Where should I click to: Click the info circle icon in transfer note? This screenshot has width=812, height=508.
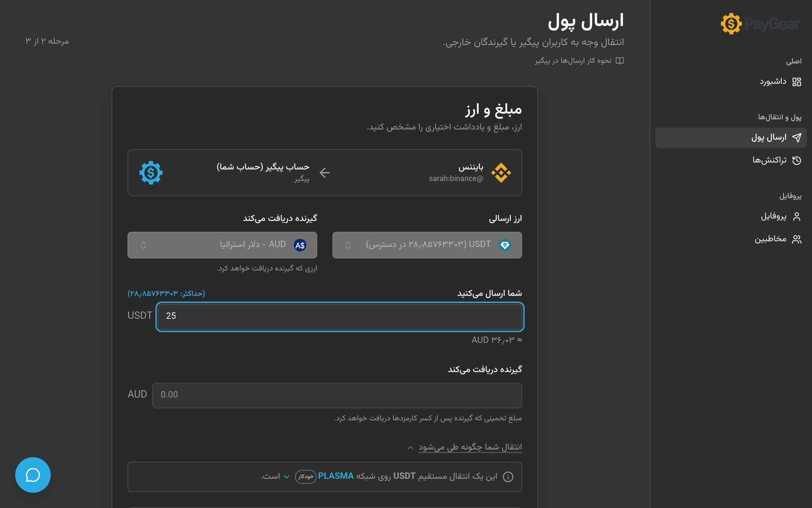[x=508, y=477]
